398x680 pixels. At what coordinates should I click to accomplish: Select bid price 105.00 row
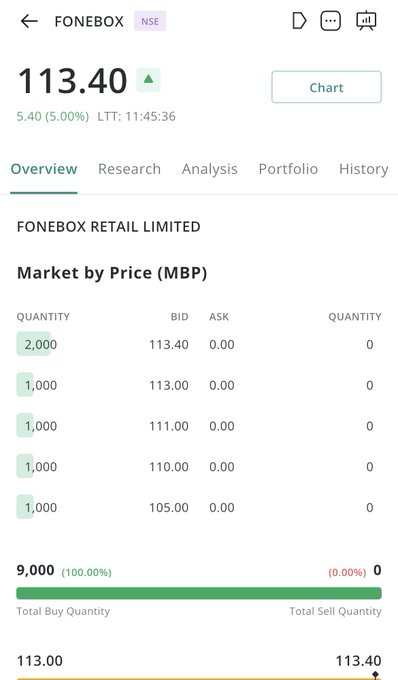coord(169,508)
